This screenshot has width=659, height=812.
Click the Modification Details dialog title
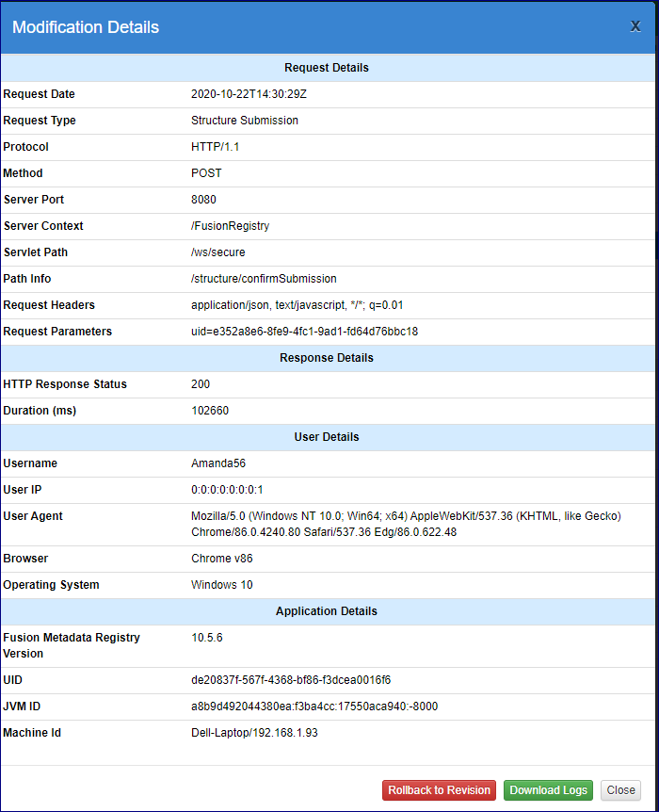(x=86, y=27)
